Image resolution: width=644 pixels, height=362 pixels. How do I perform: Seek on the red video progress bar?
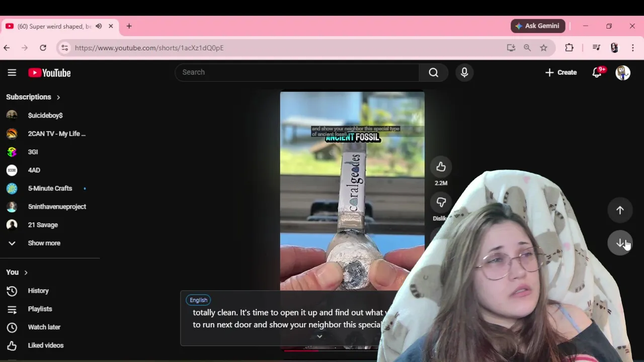[x=302, y=350]
